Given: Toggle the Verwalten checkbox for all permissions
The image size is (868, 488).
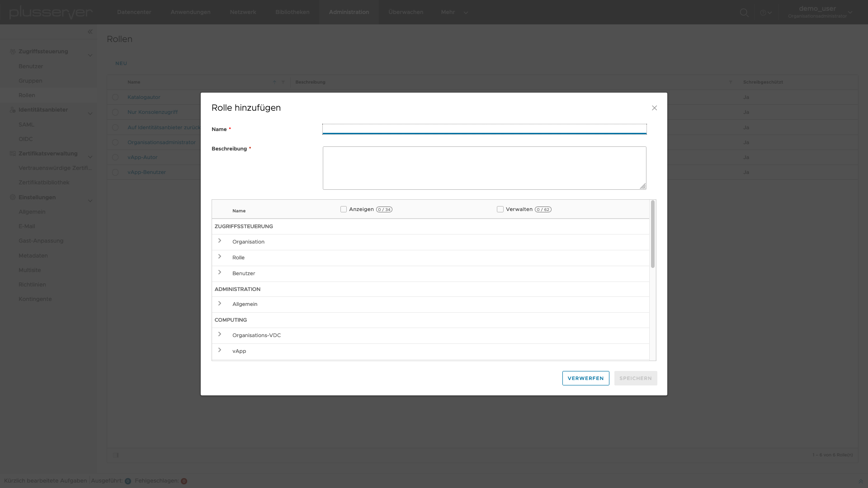Looking at the screenshot, I should [x=500, y=209].
